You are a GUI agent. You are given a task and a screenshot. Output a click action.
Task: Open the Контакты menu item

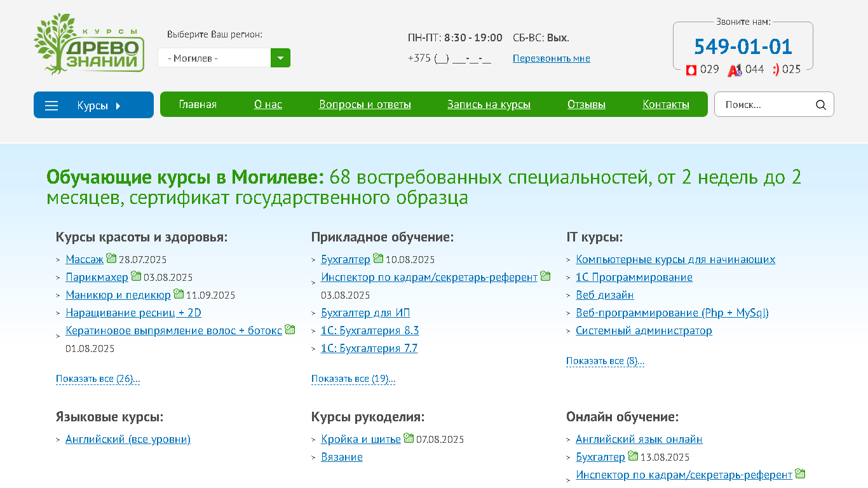point(666,104)
